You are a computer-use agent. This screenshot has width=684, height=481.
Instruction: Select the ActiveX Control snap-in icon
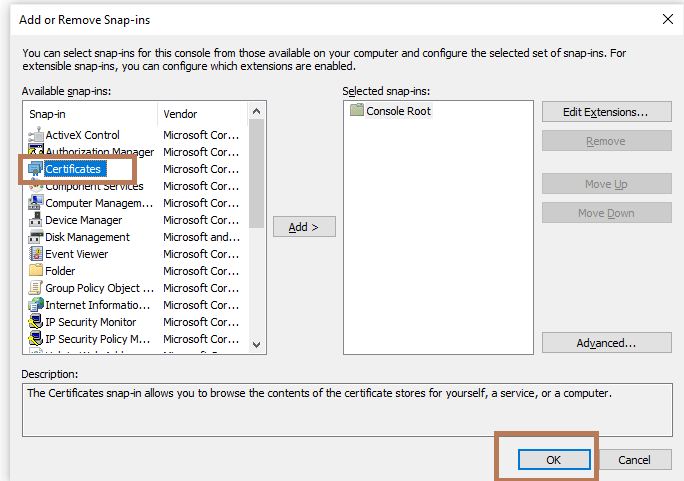[x=36, y=135]
